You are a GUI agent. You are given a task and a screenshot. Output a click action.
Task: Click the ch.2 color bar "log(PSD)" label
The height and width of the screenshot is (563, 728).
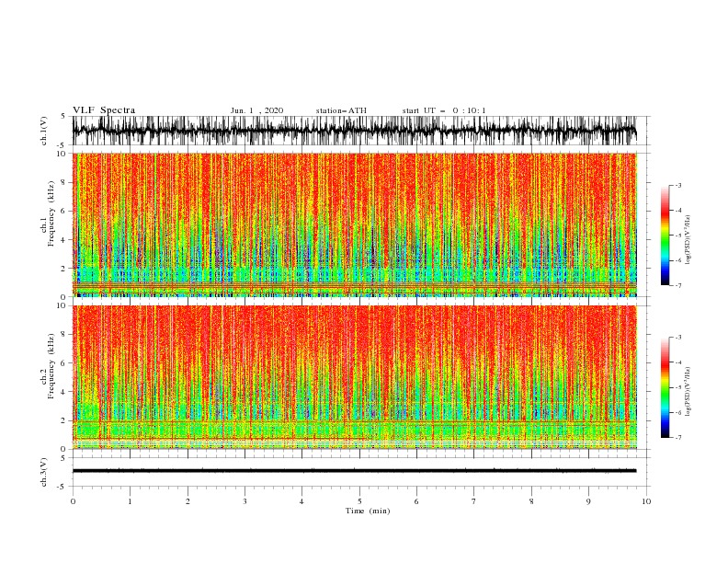[x=688, y=391]
